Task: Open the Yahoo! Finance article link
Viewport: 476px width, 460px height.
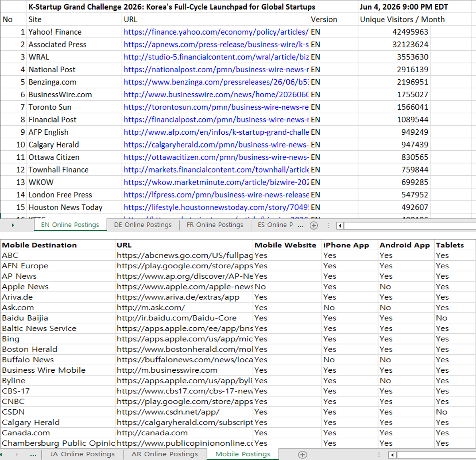Action: [x=216, y=32]
